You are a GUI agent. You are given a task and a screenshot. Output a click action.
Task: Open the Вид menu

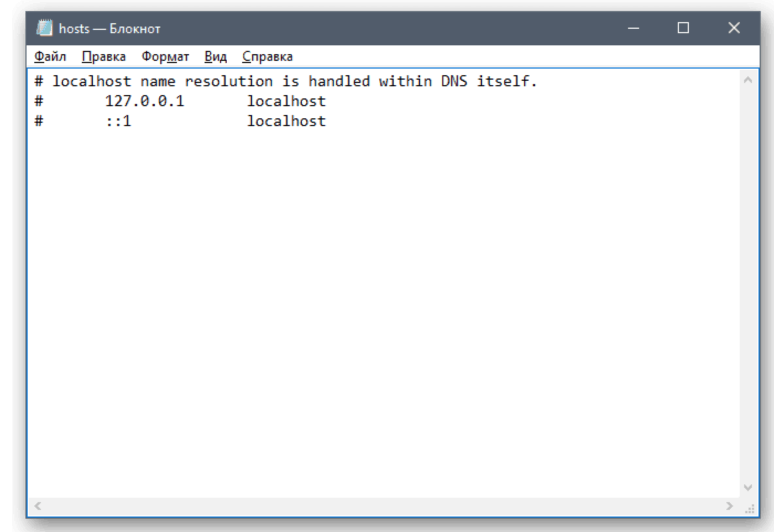(x=215, y=56)
